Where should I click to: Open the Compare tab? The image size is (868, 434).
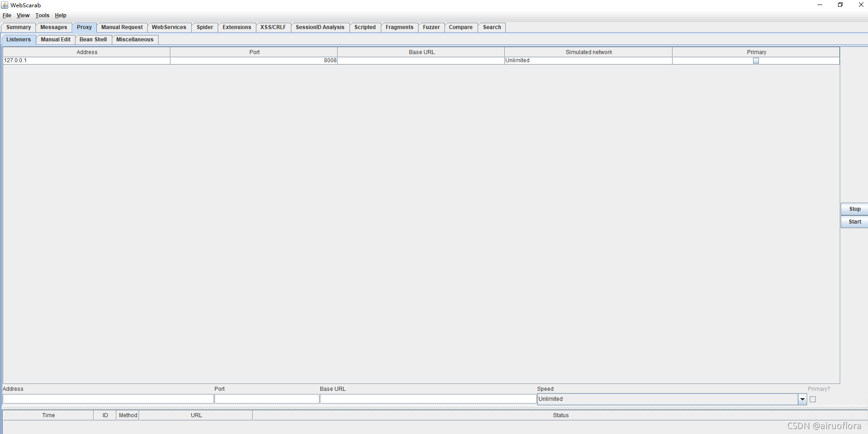click(461, 27)
